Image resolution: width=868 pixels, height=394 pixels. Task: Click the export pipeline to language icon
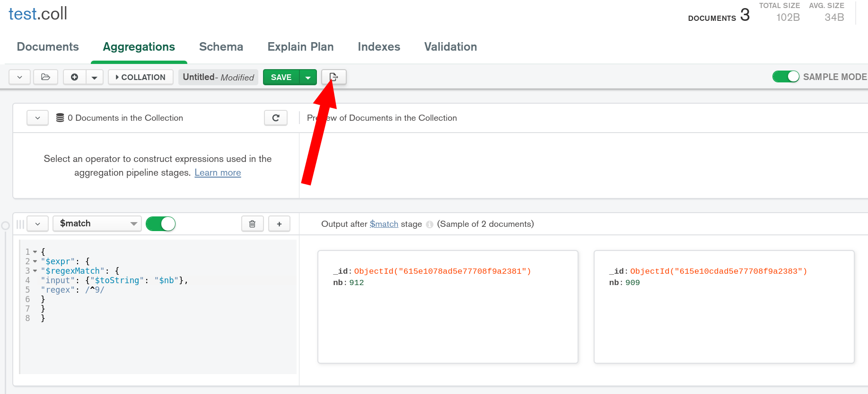[333, 77]
